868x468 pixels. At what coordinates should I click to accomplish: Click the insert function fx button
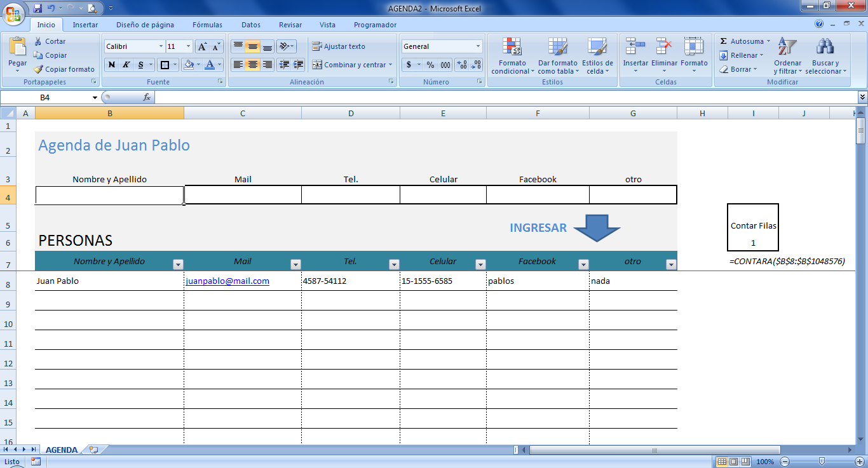point(147,97)
